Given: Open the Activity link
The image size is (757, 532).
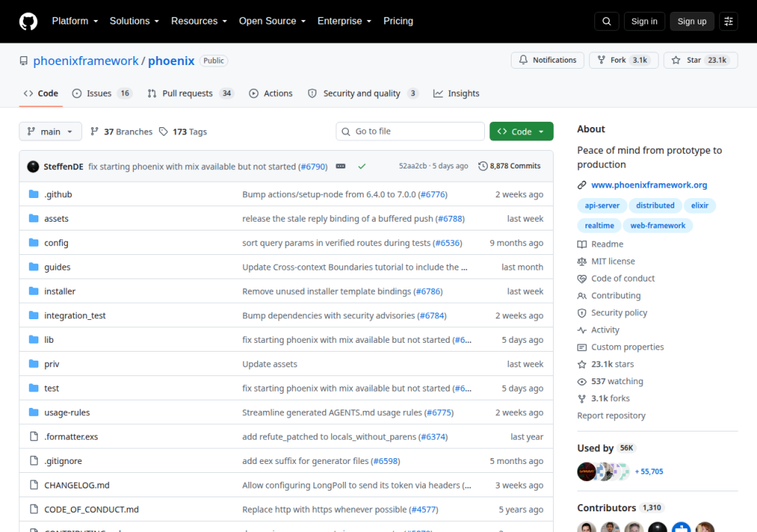Looking at the screenshot, I should pos(599,330).
